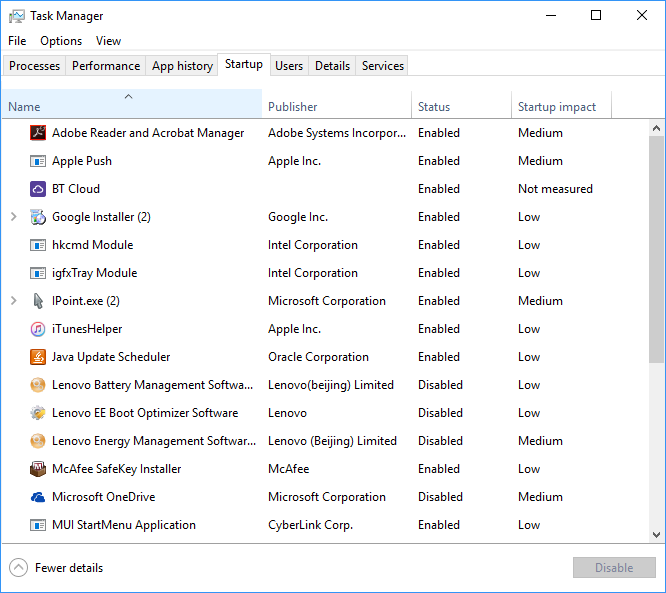Click the Task Manager title bar icon
The image size is (666, 593).
[17, 17]
